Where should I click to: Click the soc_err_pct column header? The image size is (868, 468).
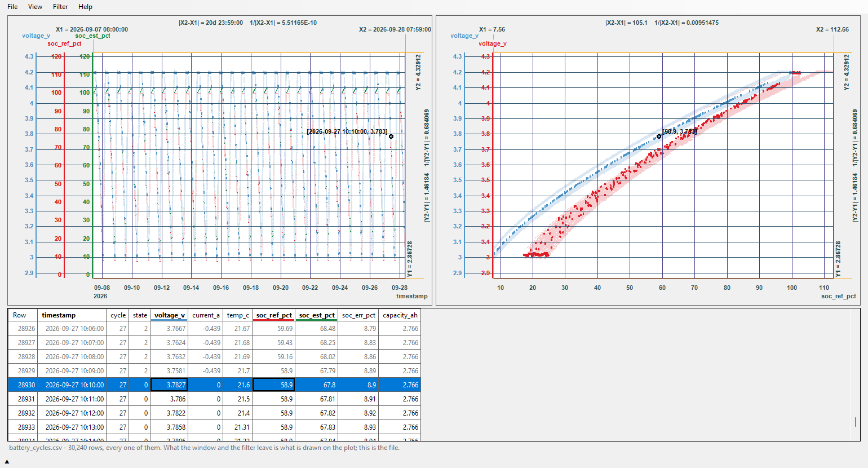point(358,315)
